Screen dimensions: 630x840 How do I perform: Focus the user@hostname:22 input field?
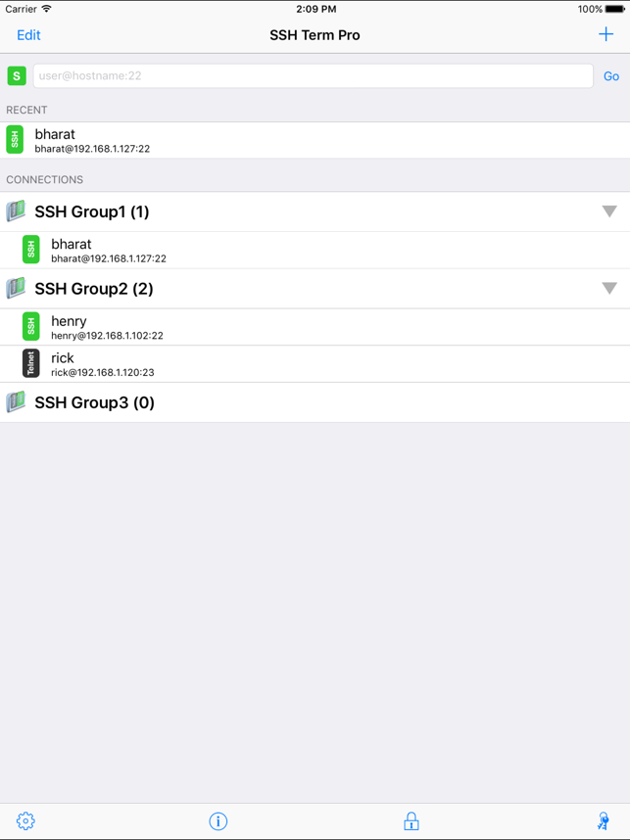314,75
